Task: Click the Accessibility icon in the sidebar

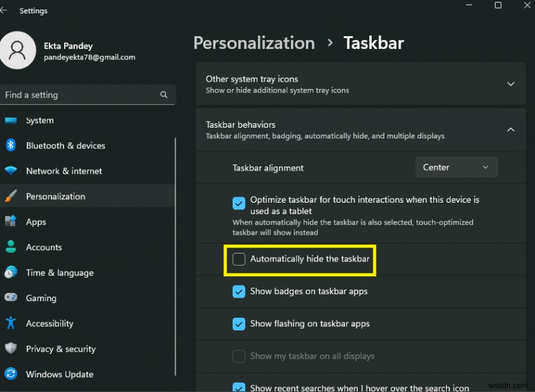Action: [x=11, y=323]
